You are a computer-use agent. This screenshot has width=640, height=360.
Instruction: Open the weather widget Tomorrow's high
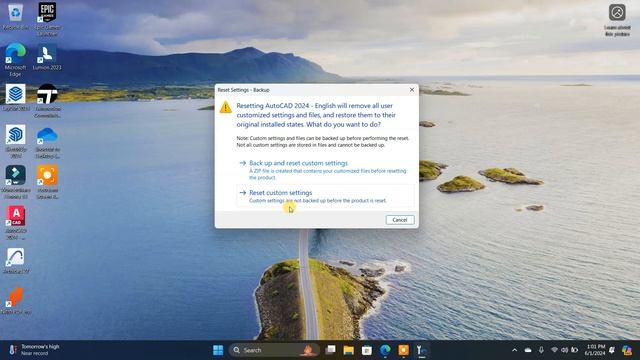pos(35,350)
